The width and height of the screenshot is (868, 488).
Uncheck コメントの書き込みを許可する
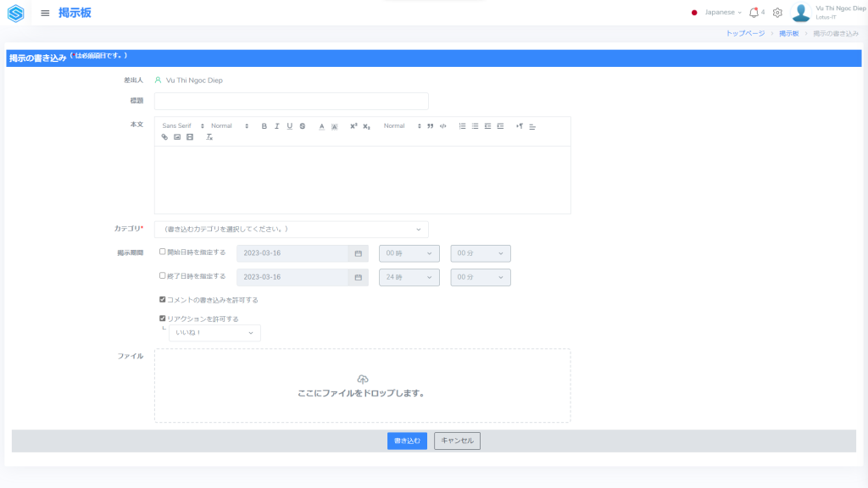163,299
